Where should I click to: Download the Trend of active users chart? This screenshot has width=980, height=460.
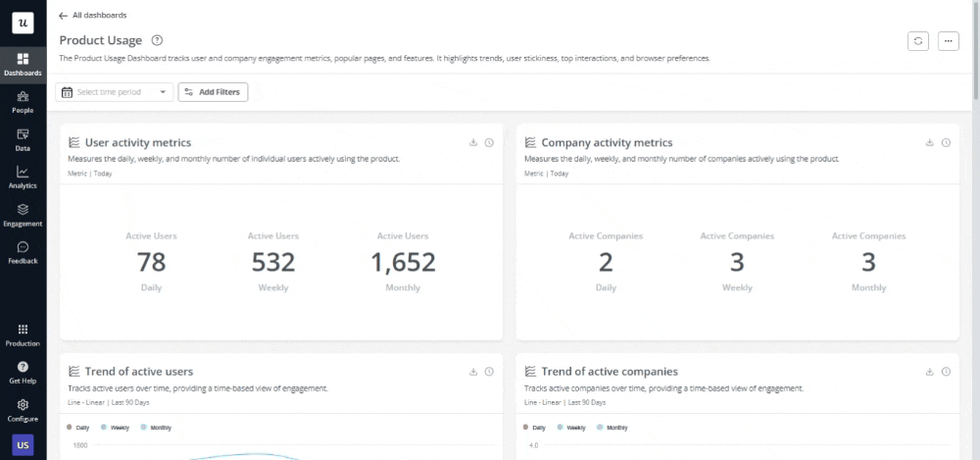point(473,372)
